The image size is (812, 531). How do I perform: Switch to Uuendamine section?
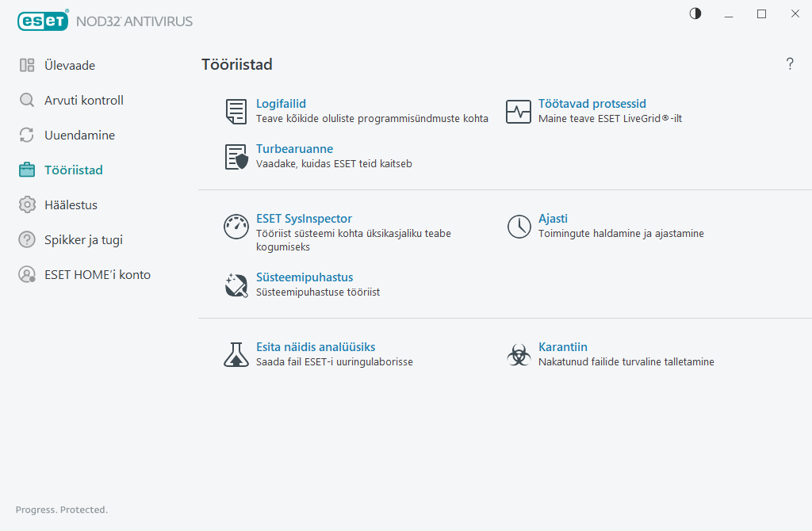point(79,136)
